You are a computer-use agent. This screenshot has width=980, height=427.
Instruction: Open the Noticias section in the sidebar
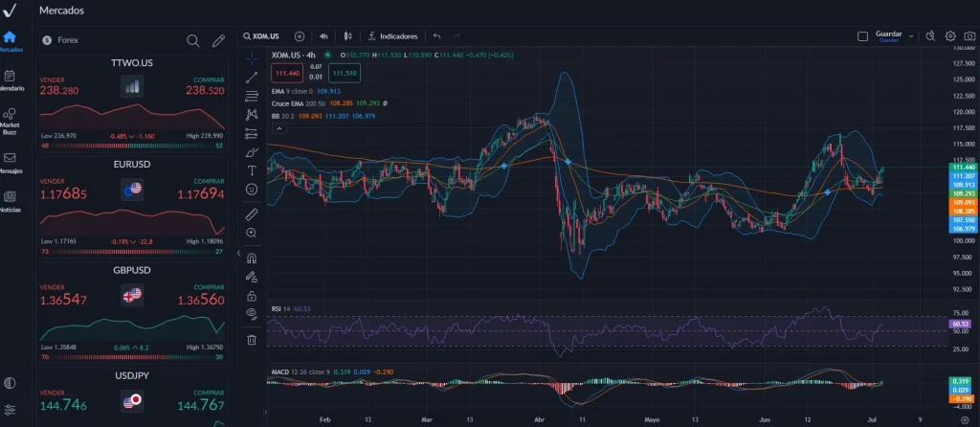point(10,202)
